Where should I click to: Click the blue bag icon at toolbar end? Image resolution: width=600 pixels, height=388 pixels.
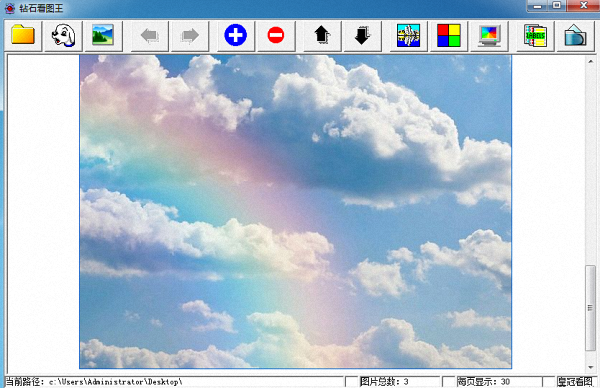575,36
